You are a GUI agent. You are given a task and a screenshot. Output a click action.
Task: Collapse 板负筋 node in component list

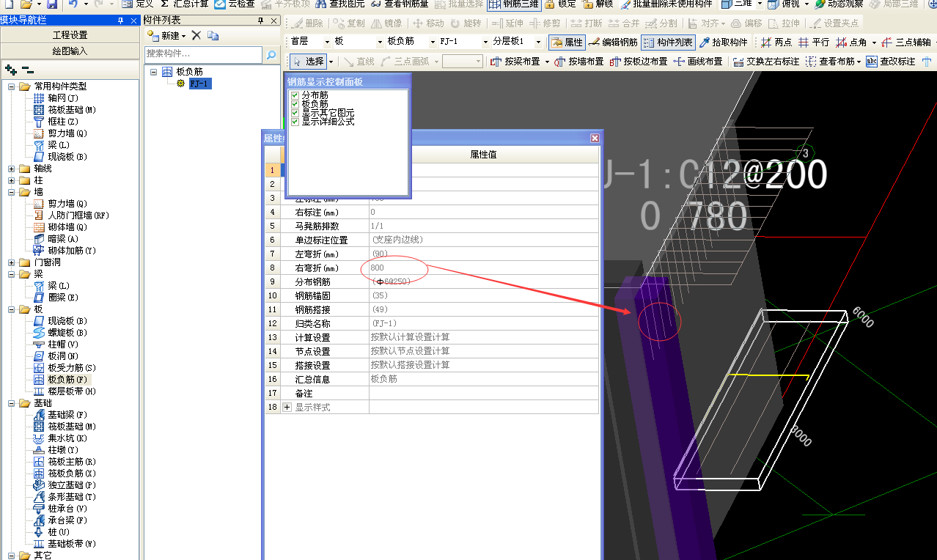pos(153,72)
